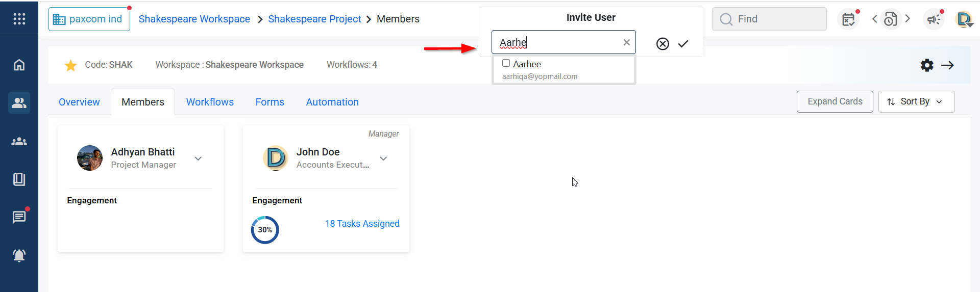
Task: Click the Expand Cards button
Action: tap(835, 101)
